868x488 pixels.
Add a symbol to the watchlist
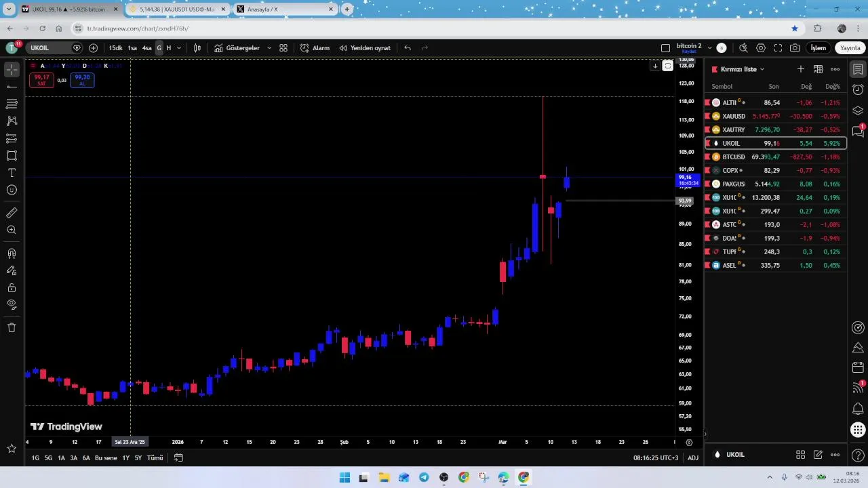[801, 69]
